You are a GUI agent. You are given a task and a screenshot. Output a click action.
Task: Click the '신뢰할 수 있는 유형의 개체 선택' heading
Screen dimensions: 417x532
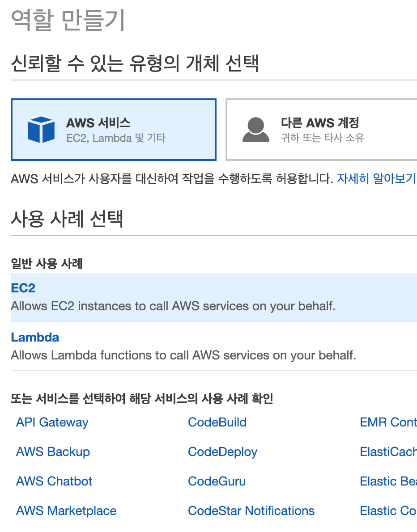pyautogui.click(x=135, y=63)
